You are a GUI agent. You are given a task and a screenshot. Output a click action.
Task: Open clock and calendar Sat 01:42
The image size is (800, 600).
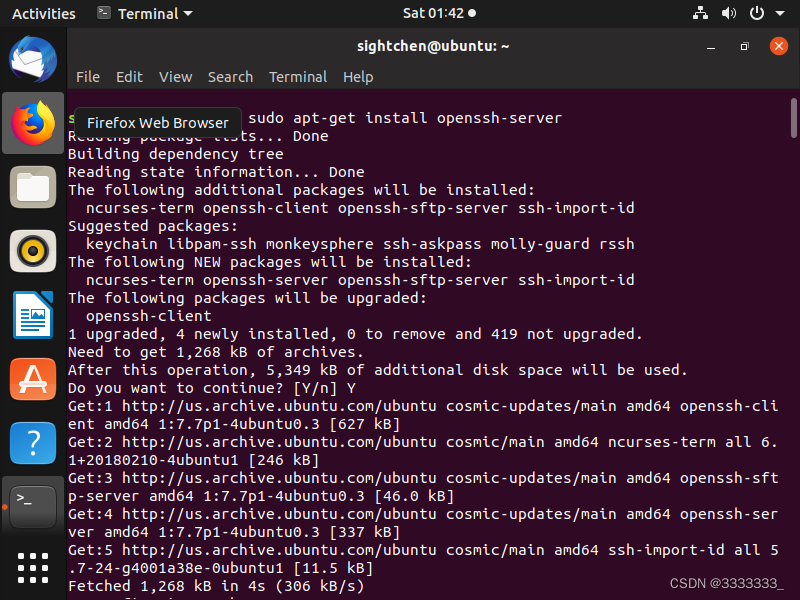tap(439, 13)
